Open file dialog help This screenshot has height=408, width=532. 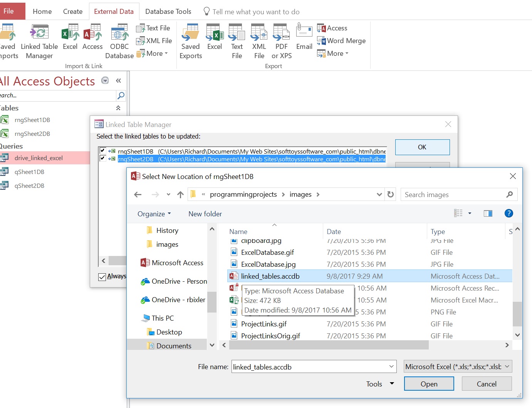pyautogui.click(x=509, y=213)
